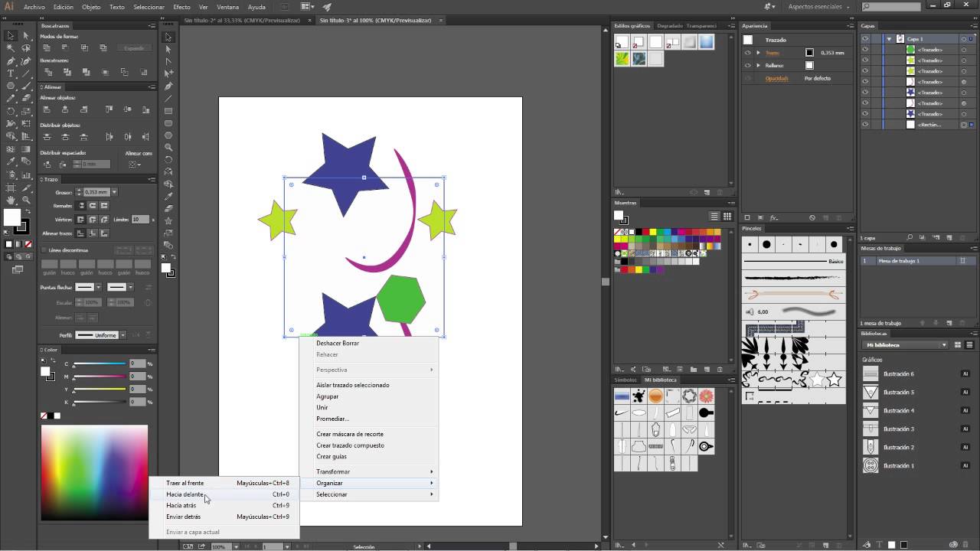This screenshot has width=980, height=551.
Task: Click the large round brush in Pinceles
Action: pyautogui.click(x=766, y=245)
